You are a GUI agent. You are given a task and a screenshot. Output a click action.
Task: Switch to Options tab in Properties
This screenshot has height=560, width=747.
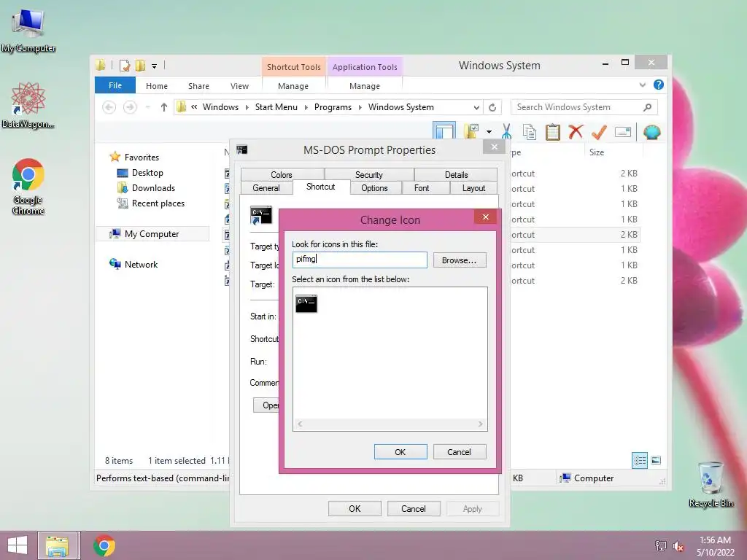(x=374, y=188)
